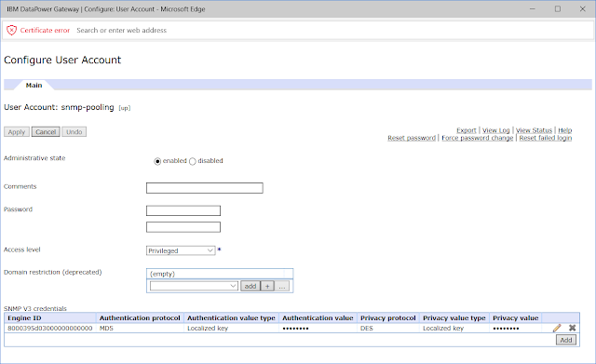596x364 pixels.
Task: Click the Reset password link
Action: pos(412,138)
